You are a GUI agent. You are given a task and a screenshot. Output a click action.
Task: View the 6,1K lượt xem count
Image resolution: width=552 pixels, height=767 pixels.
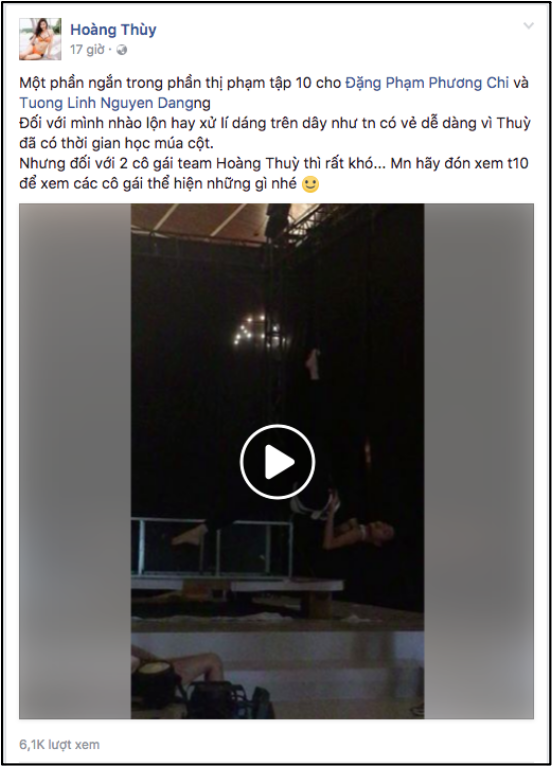[59, 744]
